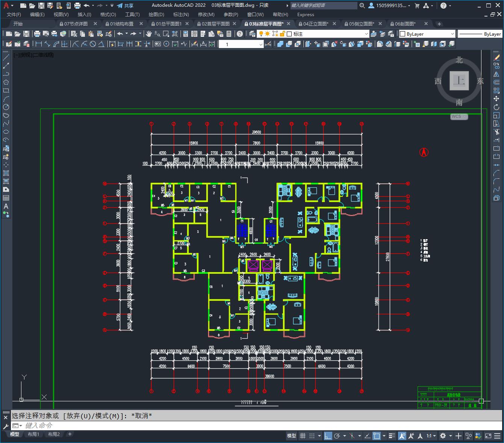Click the viewport label [-][俯视][二维线框]
Screen dimensions: 504x443
(x=34, y=55)
